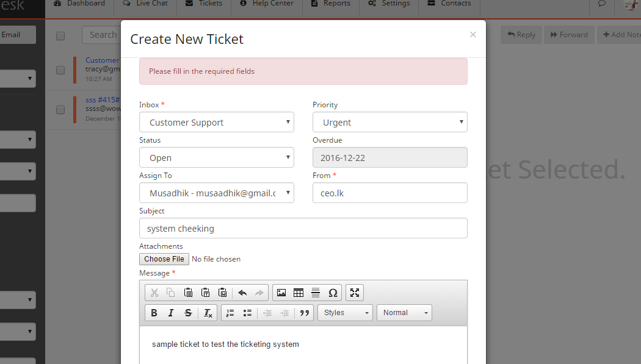Undo the last edit in the message editor
The width and height of the screenshot is (641, 364).
tap(242, 293)
